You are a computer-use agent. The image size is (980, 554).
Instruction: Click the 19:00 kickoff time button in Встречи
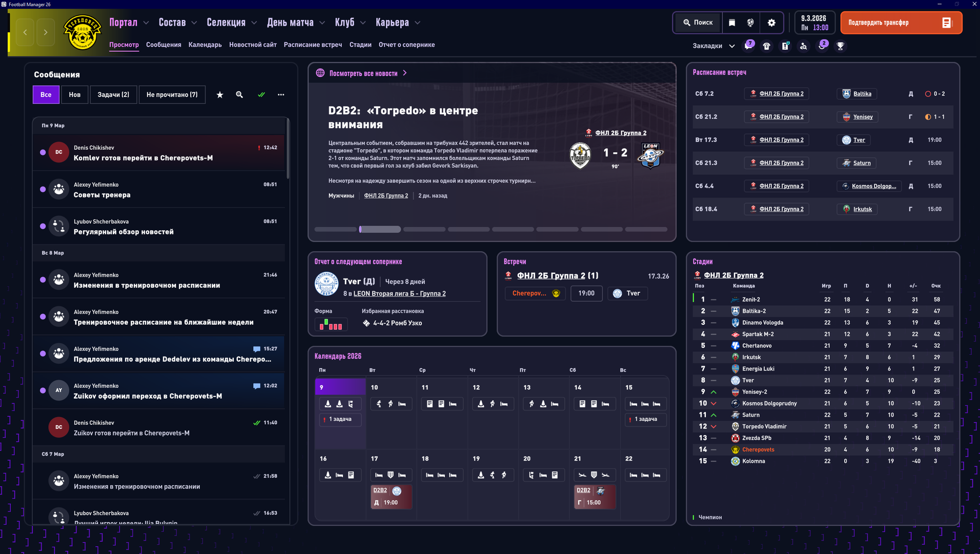click(x=586, y=293)
